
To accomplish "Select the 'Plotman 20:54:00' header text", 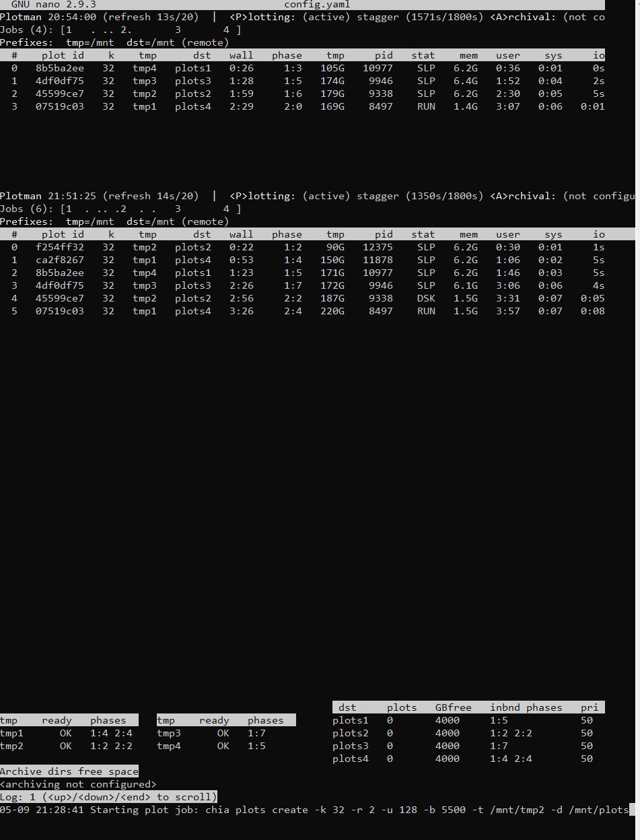I will [48, 17].
